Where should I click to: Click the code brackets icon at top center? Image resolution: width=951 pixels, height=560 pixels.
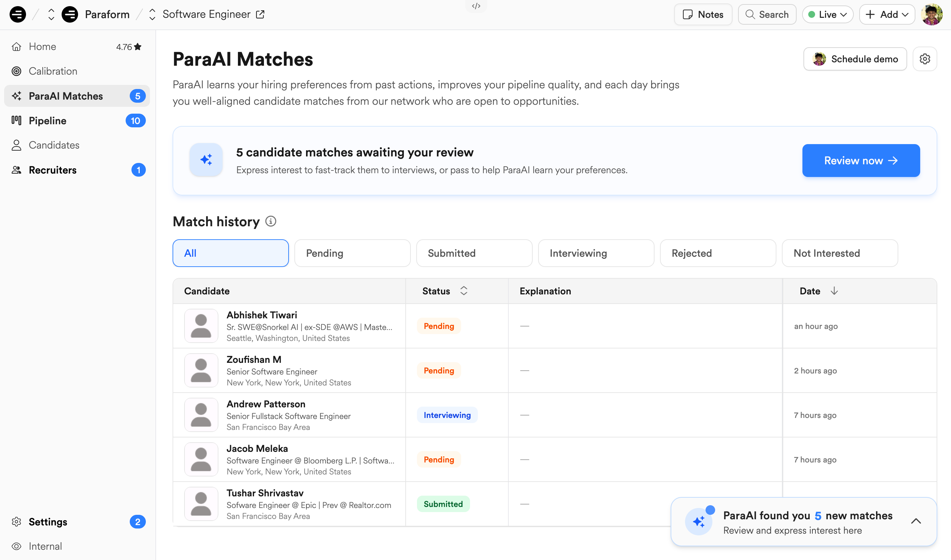(x=476, y=6)
